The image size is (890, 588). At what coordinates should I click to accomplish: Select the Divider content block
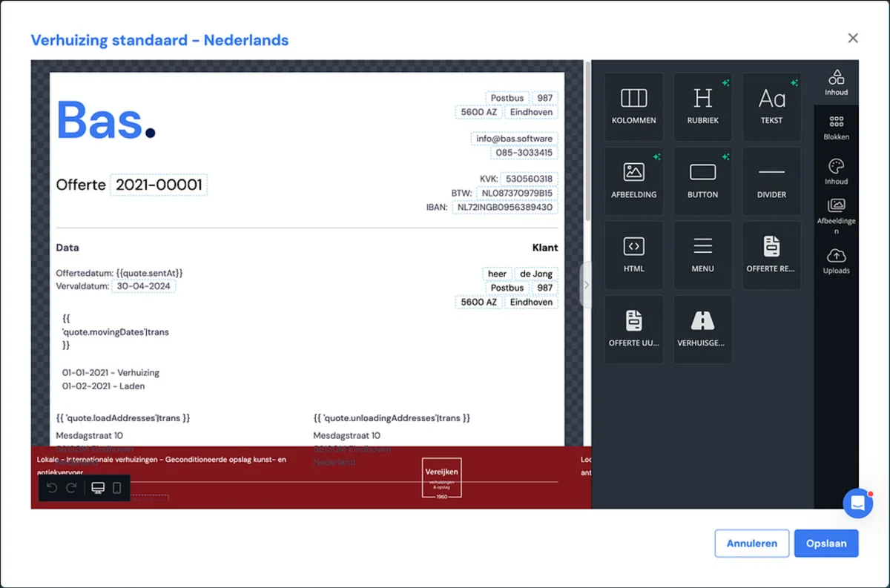click(x=771, y=181)
